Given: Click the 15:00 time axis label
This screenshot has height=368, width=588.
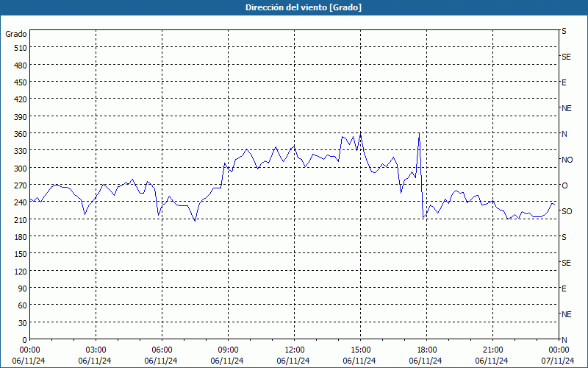Looking at the screenshot, I should click(x=360, y=350).
